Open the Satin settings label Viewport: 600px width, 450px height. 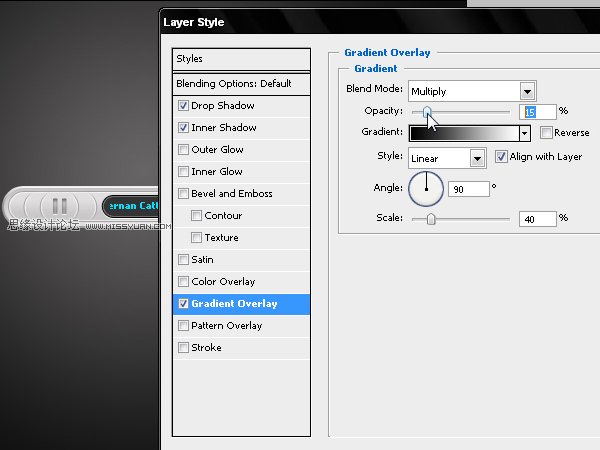202,259
